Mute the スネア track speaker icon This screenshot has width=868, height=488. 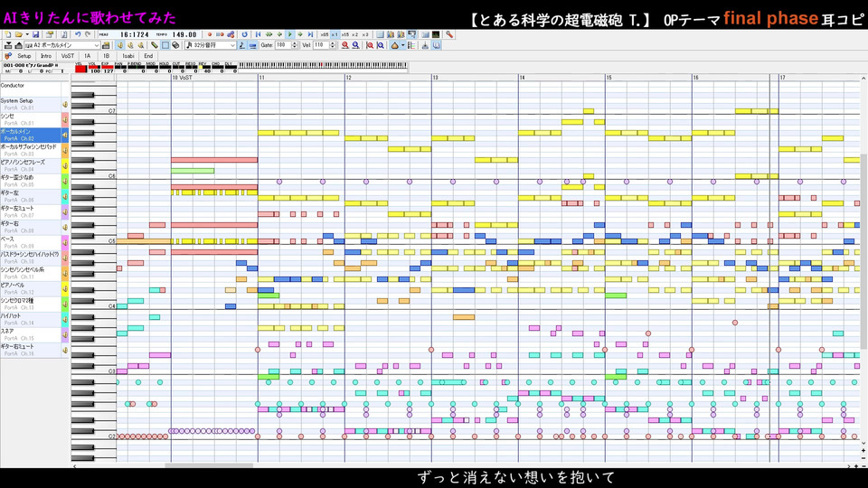[65, 334]
